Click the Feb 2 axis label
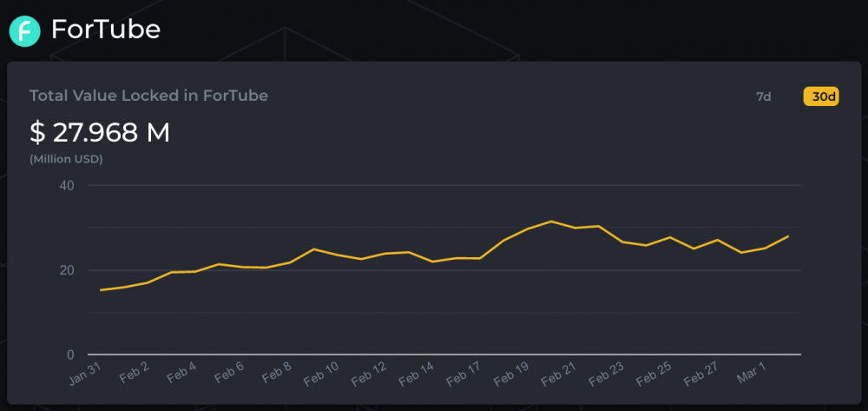The width and height of the screenshot is (868, 411). click(135, 374)
